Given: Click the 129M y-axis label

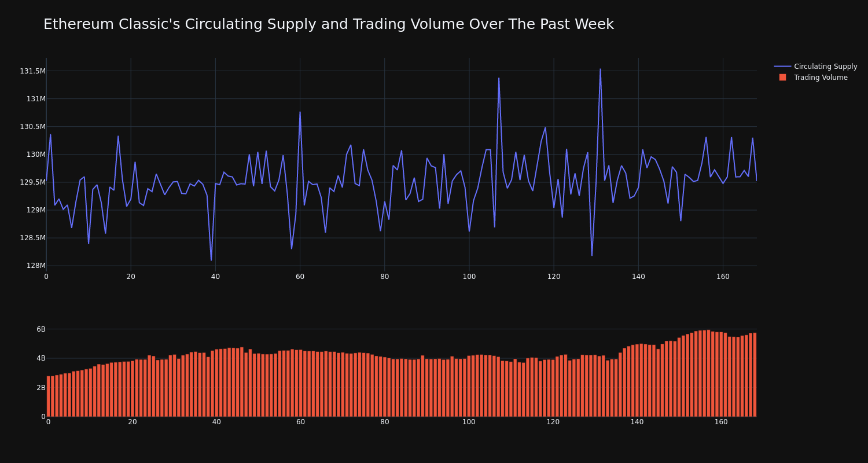Looking at the screenshot, I should pyautogui.click(x=36, y=210).
